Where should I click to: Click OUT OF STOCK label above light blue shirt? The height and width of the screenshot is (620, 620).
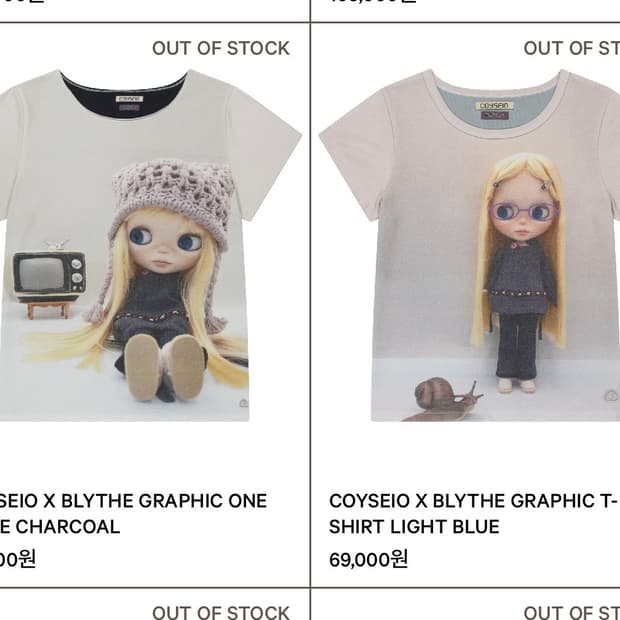point(572,49)
